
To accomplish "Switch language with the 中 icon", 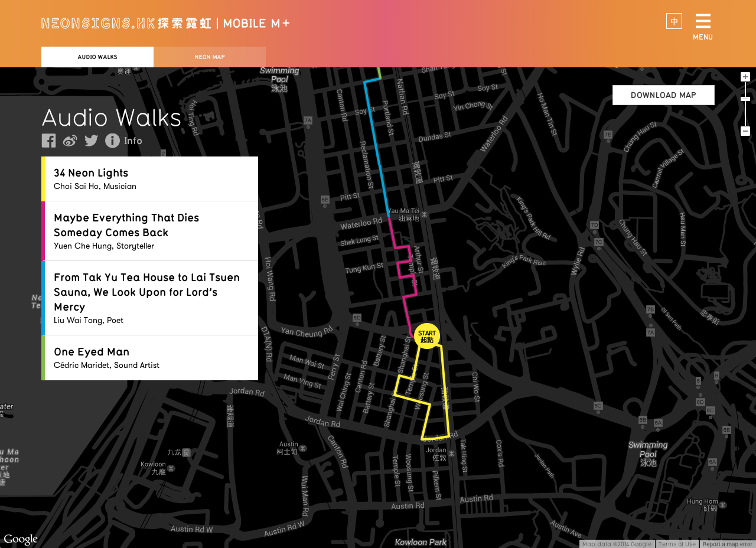I will click(x=674, y=21).
